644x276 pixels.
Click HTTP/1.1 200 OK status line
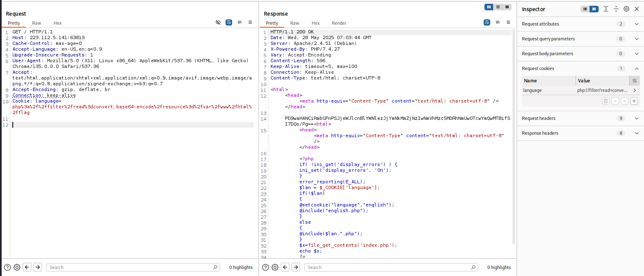click(292, 32)
